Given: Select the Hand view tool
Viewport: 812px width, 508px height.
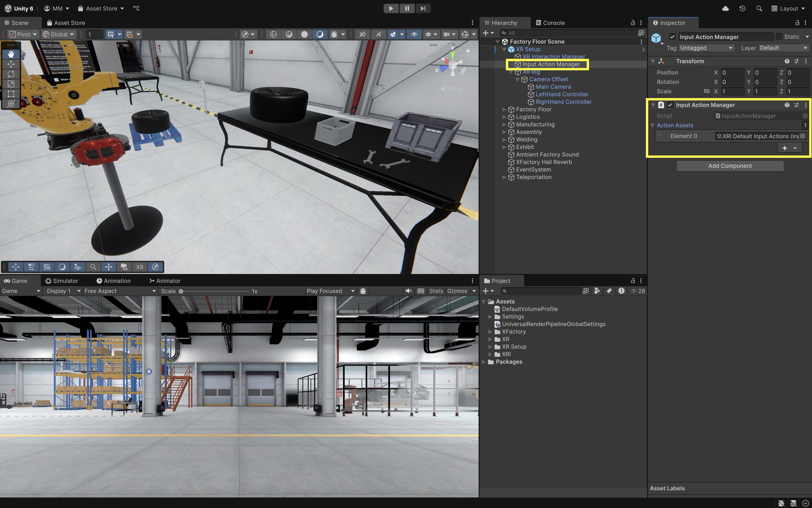Looking at the screenshot, I should coord(11,54).
